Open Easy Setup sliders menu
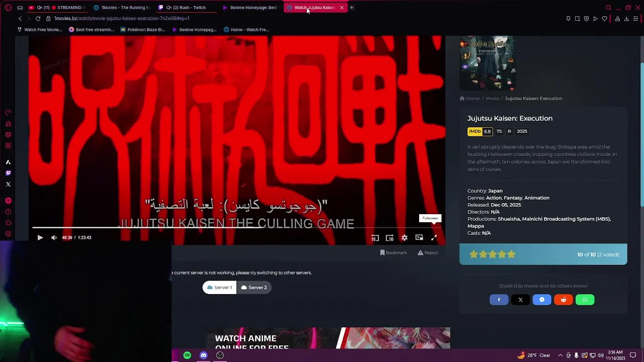Screen dimensions: 644x362 (x=636, y=19)
